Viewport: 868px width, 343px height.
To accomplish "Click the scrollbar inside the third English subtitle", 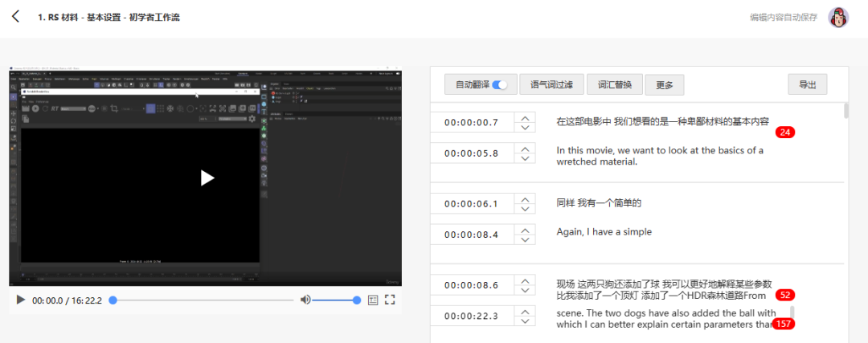I will (792, 313).
